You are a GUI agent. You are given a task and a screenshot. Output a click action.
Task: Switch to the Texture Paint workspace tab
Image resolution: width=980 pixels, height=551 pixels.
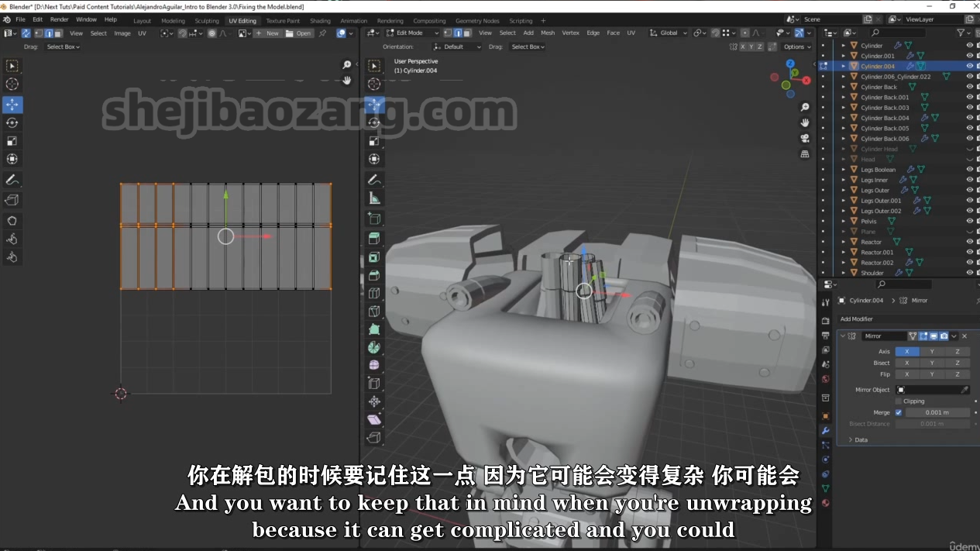(283, 21)
